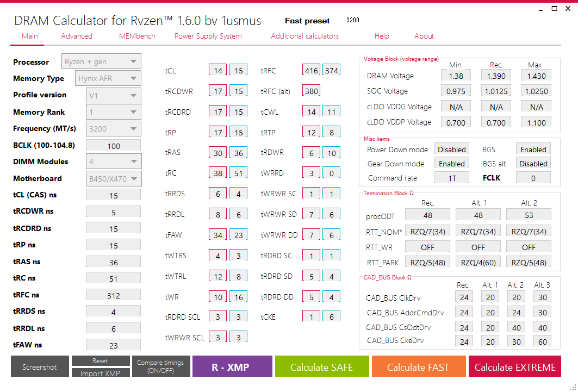Viewport: 578px width, 392px height.
Task: Click the tFAW ns field showing 23
Action: point(114,345)
